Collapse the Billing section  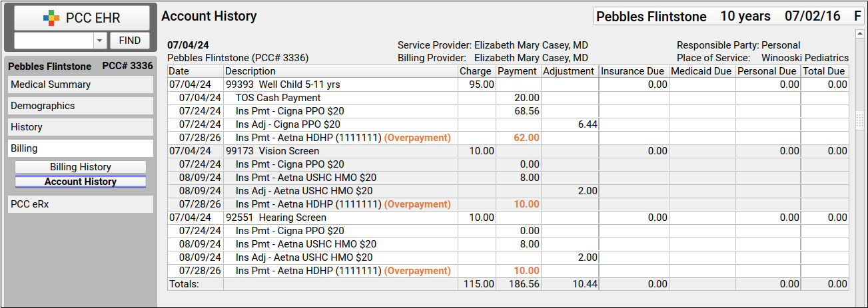pyautogui.click(x=81, y=148)
